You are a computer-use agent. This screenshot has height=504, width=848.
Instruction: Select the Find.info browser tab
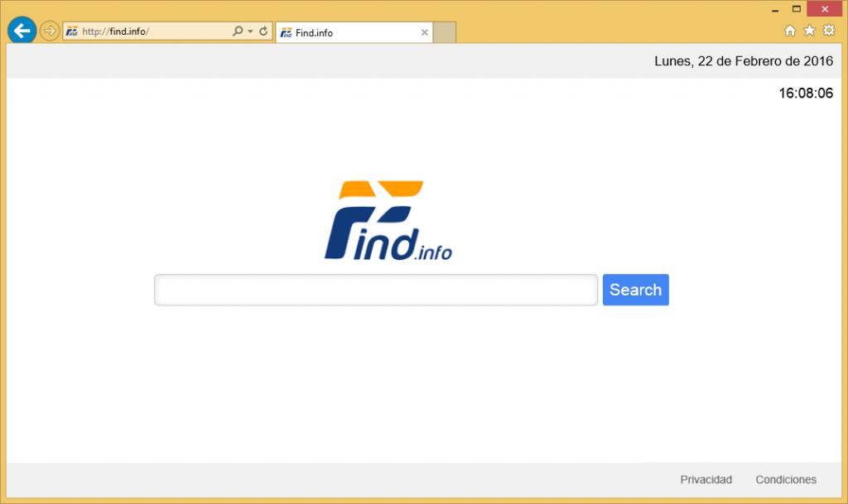[354, 32]
